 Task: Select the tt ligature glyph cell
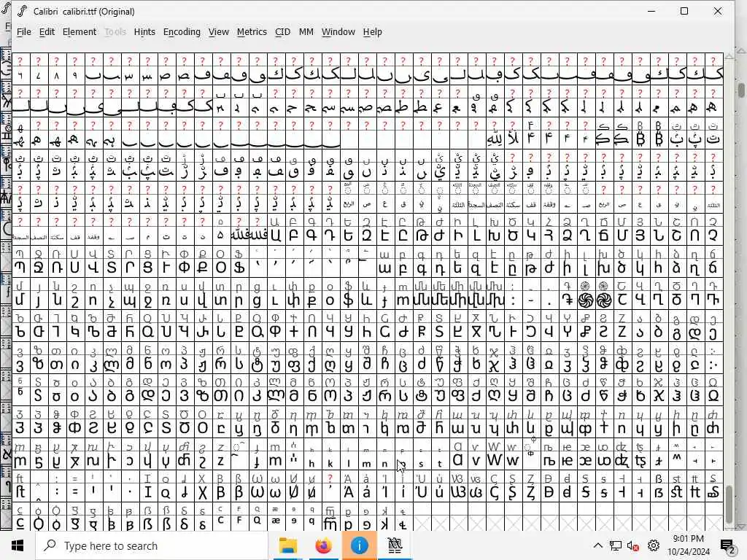[x=694, y=491]
